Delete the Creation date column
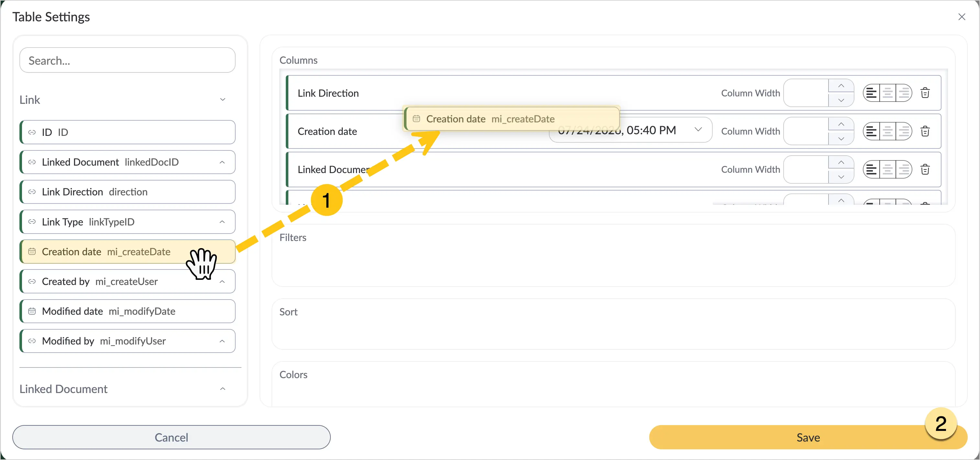 (925, 131)
